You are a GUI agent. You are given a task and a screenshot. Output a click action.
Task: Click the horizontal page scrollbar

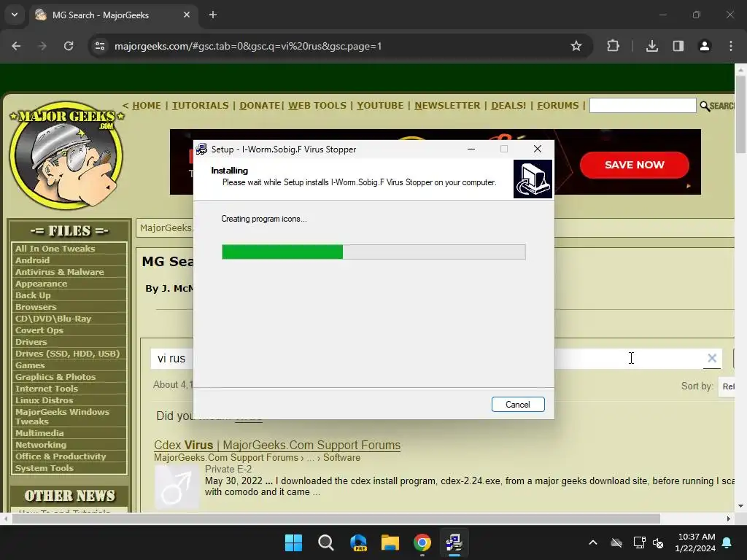336,518
